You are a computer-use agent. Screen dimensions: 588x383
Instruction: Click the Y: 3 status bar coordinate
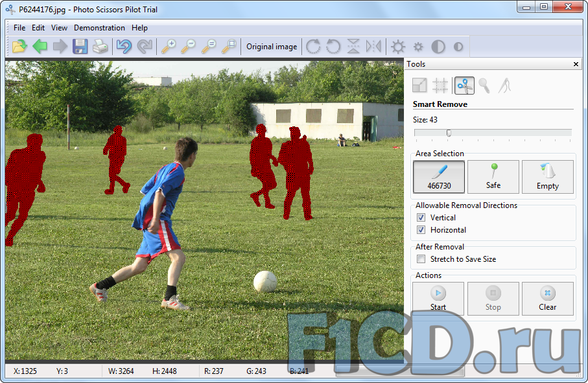click(x=62, y=371)
